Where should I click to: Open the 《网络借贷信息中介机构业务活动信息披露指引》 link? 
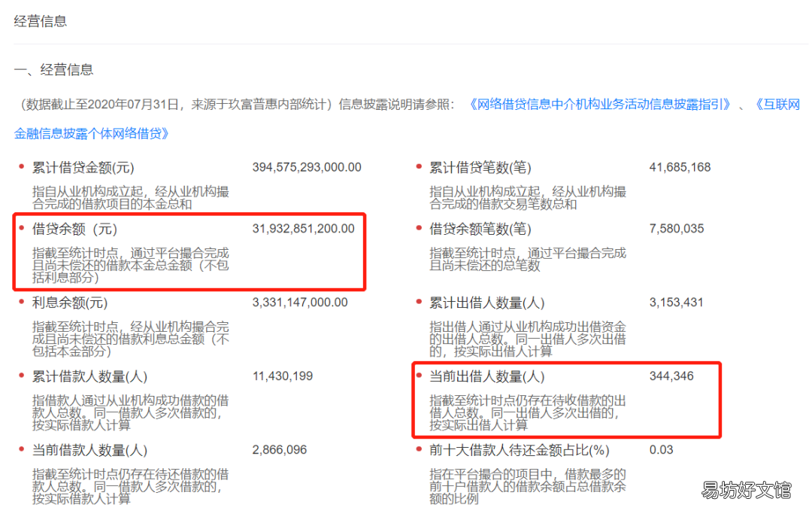click(x=600, y=105)
